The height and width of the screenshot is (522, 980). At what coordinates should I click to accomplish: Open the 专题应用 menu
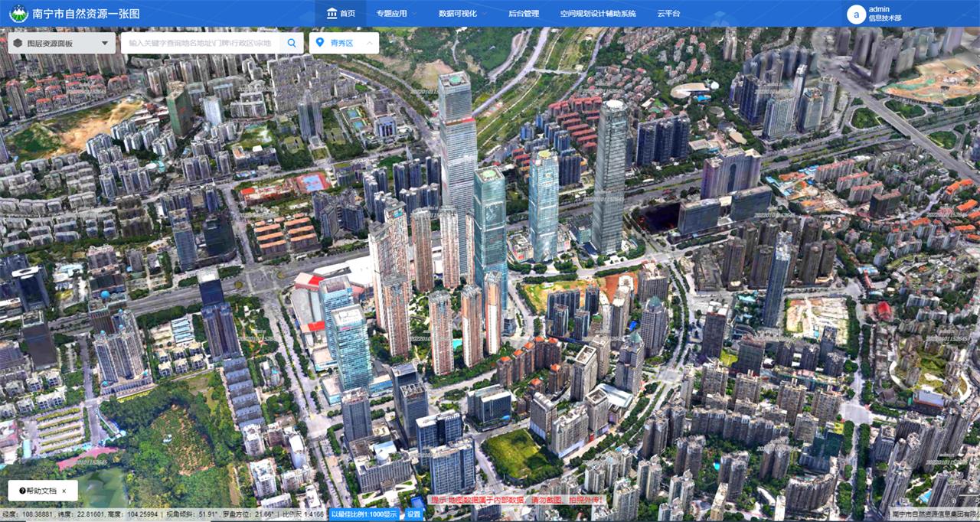click(x=397, y=14)
